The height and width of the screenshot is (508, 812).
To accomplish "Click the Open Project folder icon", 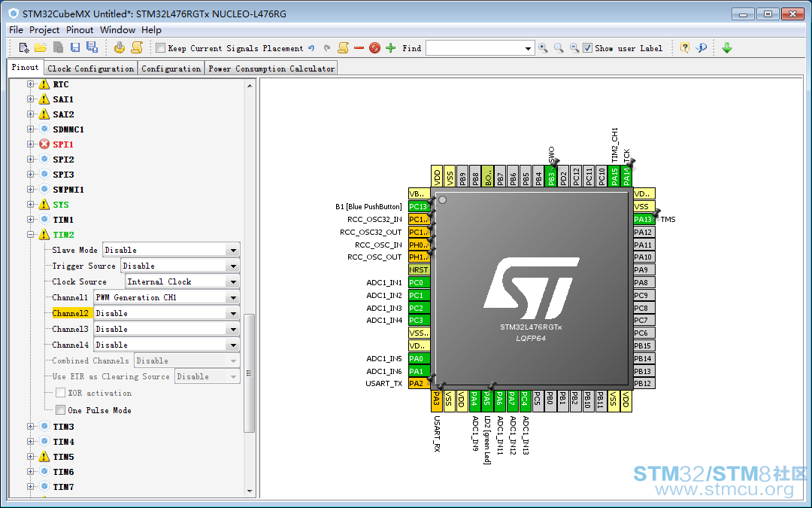I will click(x=41, y=47).
